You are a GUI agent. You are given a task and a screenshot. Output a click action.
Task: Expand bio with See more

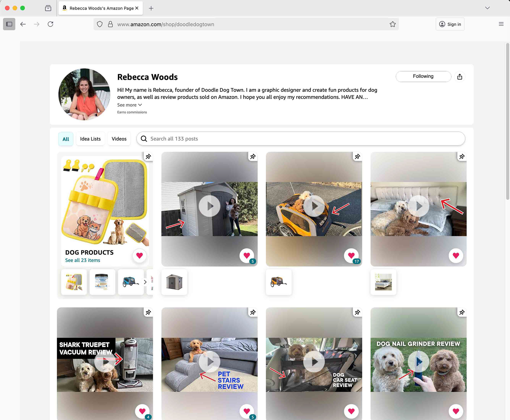click(x=129, y=105)
